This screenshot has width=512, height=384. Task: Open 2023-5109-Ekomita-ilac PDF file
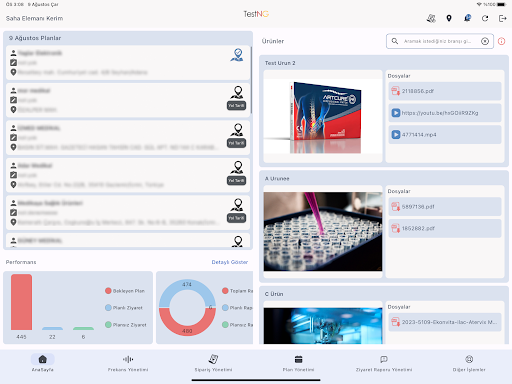tap(445, 322)
